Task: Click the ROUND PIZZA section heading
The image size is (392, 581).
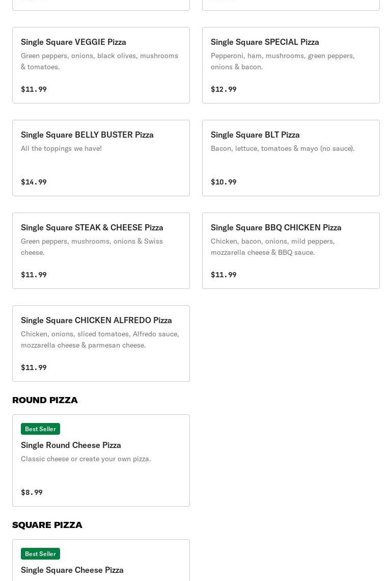Action: (45, 400)
